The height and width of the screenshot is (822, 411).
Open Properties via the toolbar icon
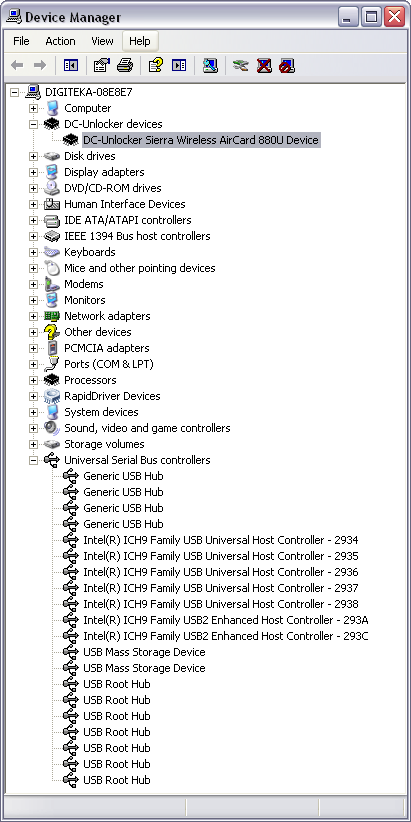coord(101,66)
